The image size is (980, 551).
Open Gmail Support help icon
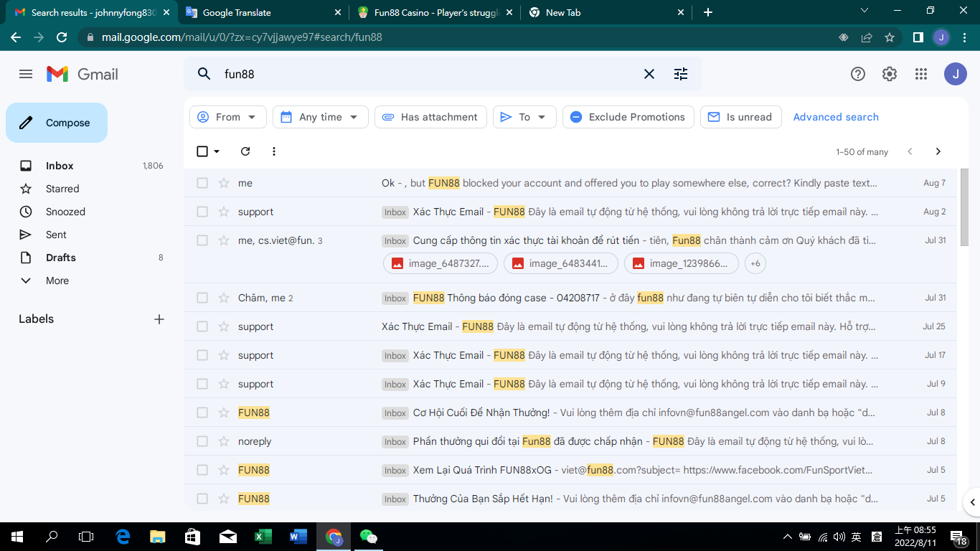point(857,74)
